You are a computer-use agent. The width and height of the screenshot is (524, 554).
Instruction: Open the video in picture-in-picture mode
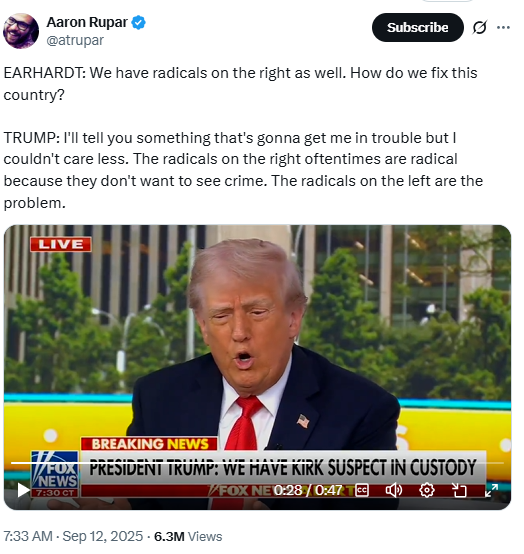pyautogui.click(x=459, y=490)
